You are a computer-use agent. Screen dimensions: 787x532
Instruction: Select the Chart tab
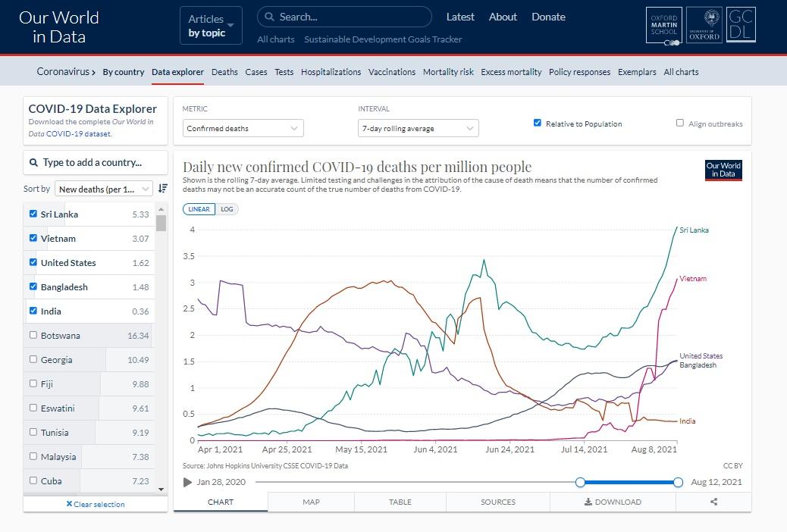(x=221, y=502)
